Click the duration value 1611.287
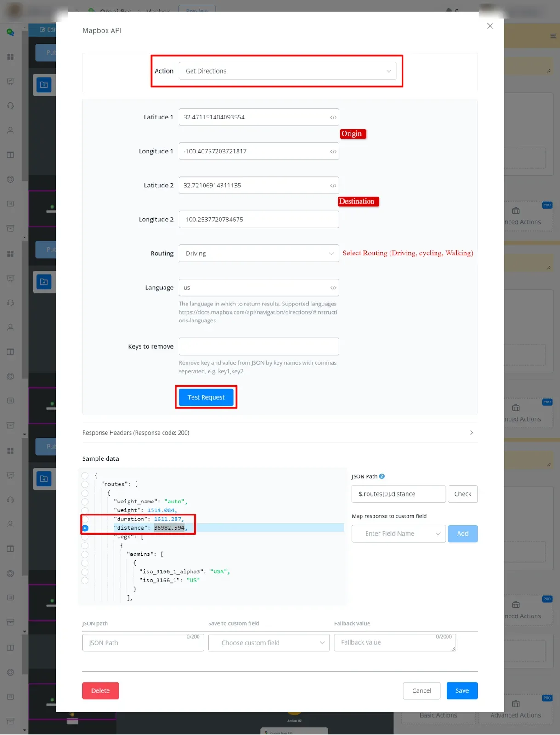Viewport: 560px width, 735px height. (x=168, y=520)
